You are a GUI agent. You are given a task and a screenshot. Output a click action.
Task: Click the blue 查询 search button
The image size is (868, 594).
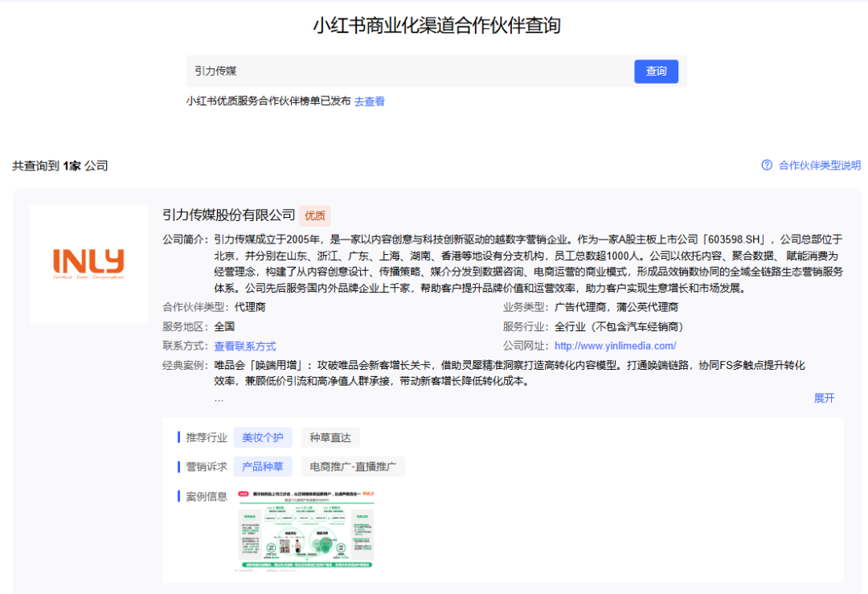click(656, 72)
